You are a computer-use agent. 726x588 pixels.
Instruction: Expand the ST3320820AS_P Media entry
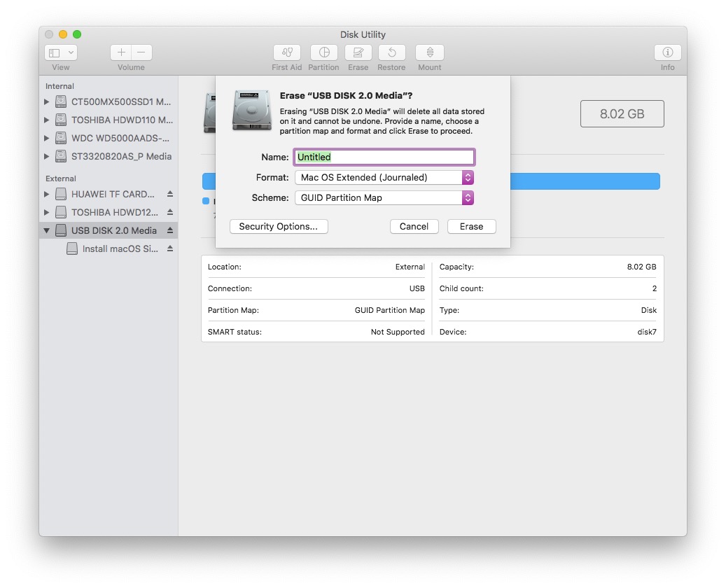tap(46, 156)
